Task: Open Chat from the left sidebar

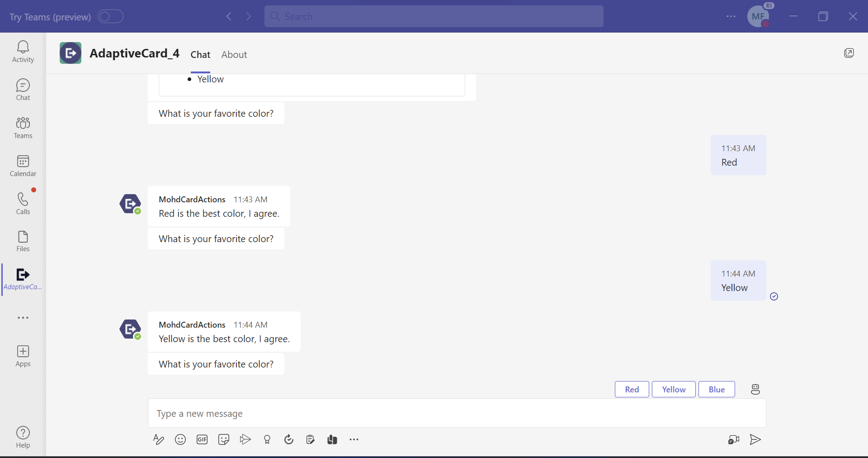Action: coord(23,90)
